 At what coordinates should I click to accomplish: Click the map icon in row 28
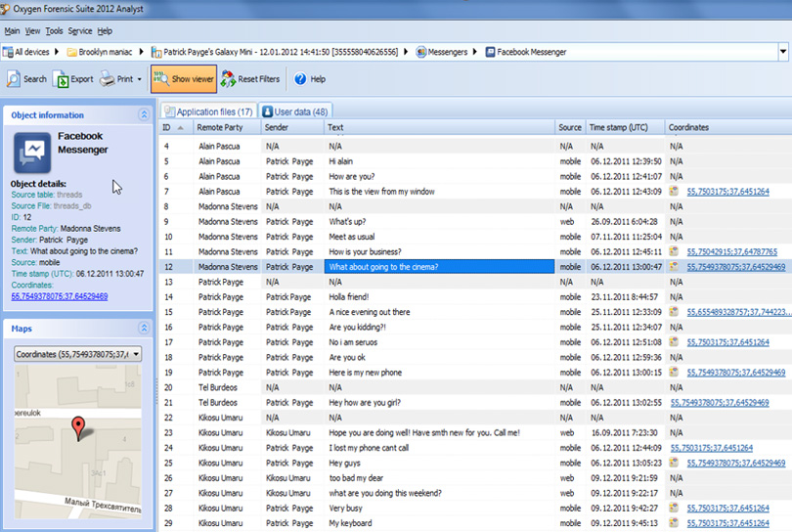point(674,508)
